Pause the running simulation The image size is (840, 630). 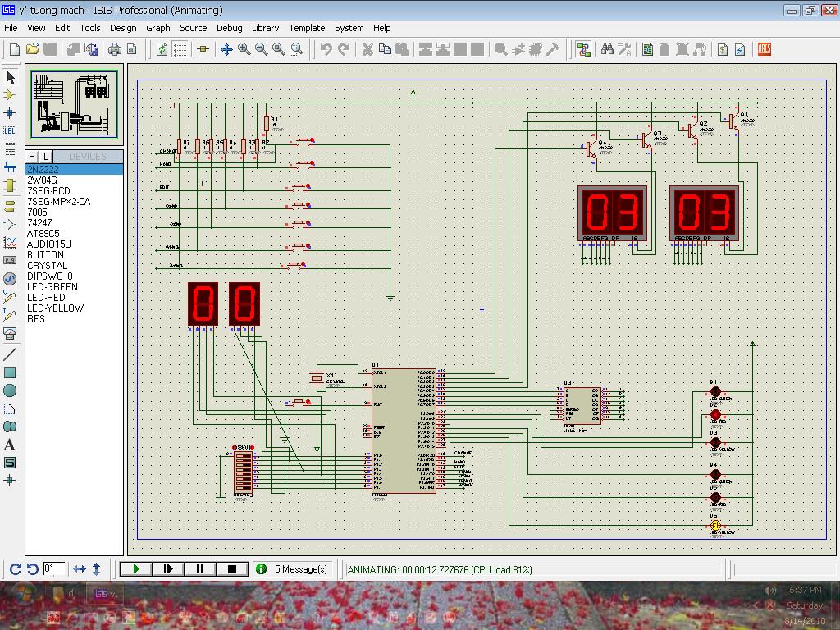pos(200,568)
